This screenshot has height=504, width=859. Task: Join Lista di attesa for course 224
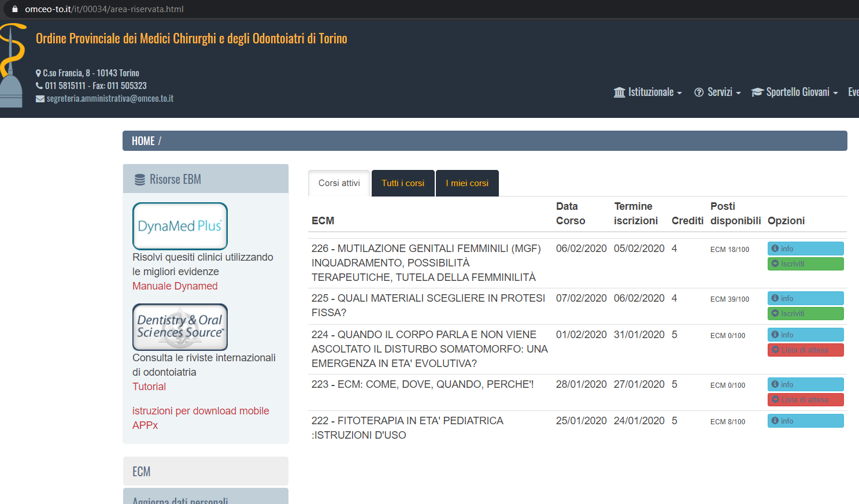coord(805,350)
